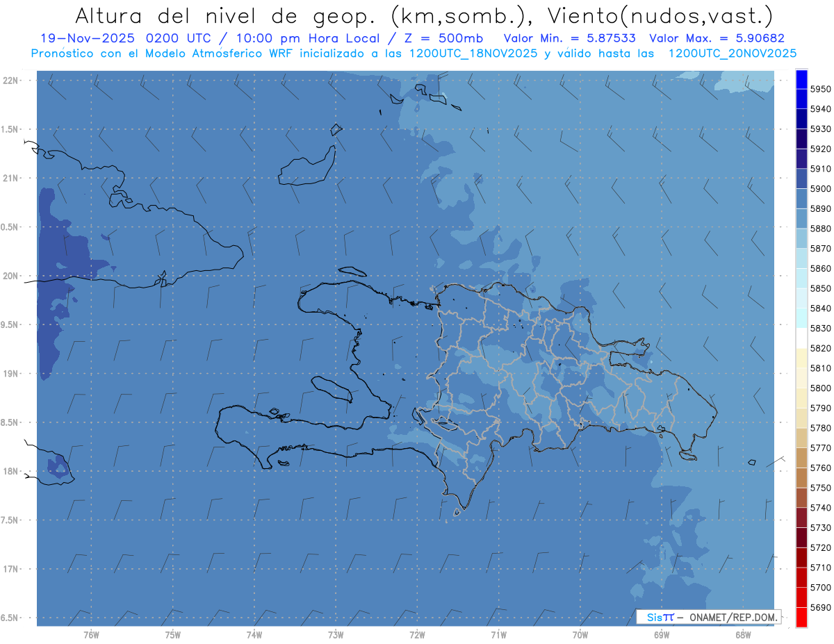Click the colorbar label '5950'
The height and width of the screenshot is (644, 834).
[x=821, y=89]
